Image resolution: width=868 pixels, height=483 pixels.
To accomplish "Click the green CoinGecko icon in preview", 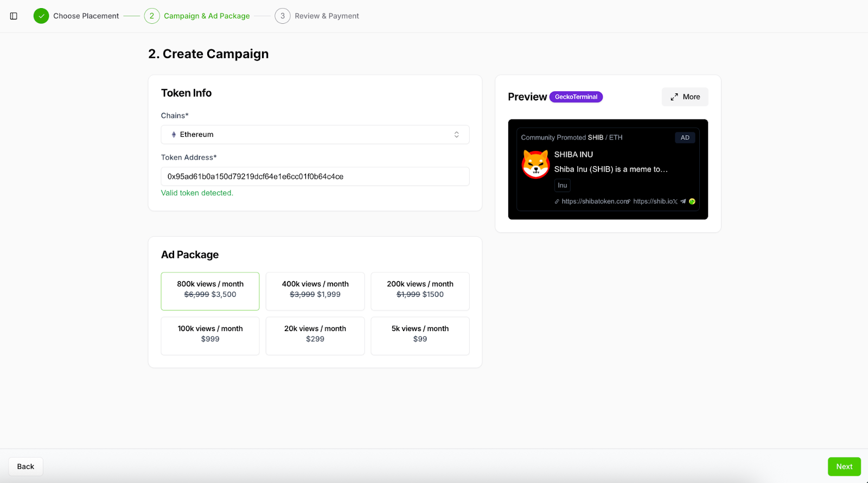I will [x=692, y=201].
